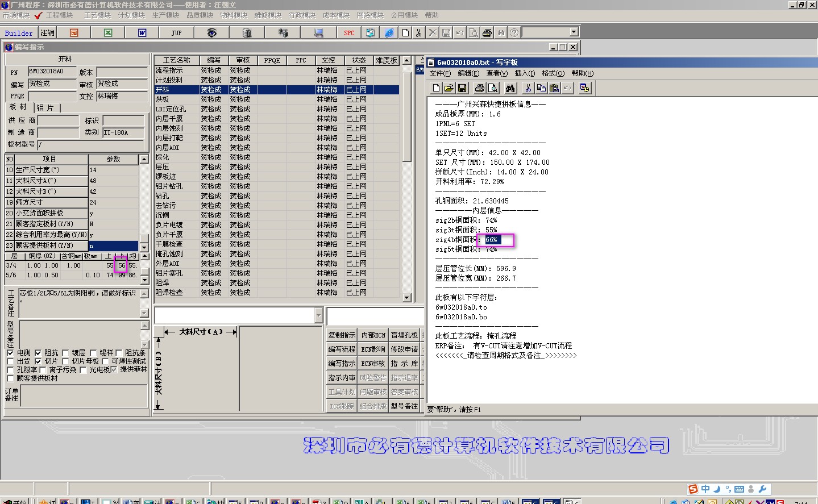
Task: Click down arrow of process table scrollbar
Action: (x=406, y=297)
